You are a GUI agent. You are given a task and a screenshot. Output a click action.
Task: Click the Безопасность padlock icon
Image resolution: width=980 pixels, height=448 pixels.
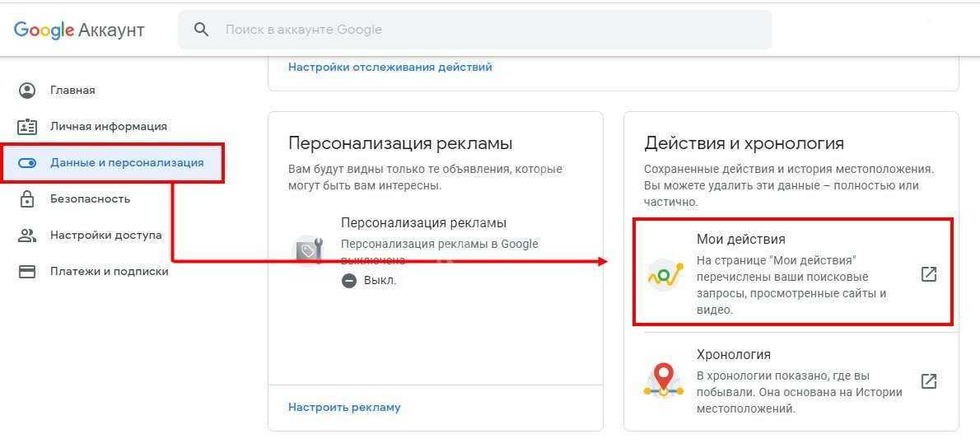pos(27,199)
